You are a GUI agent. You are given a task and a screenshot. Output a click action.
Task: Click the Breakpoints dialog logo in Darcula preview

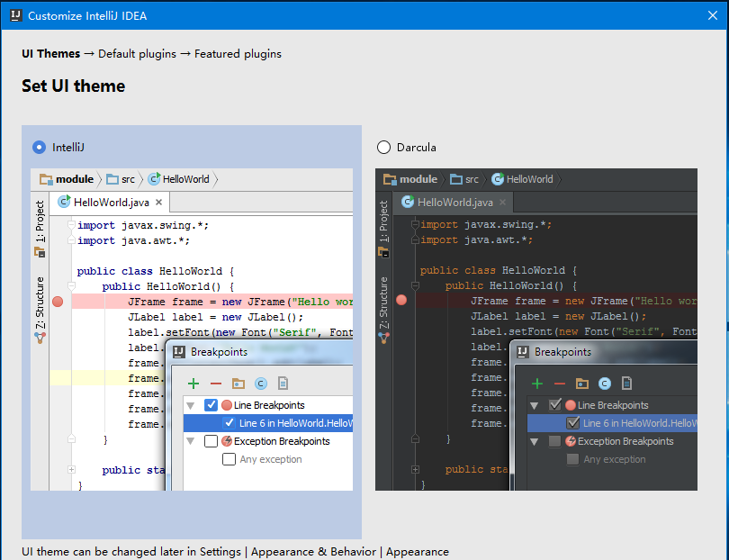pos(523,352)
